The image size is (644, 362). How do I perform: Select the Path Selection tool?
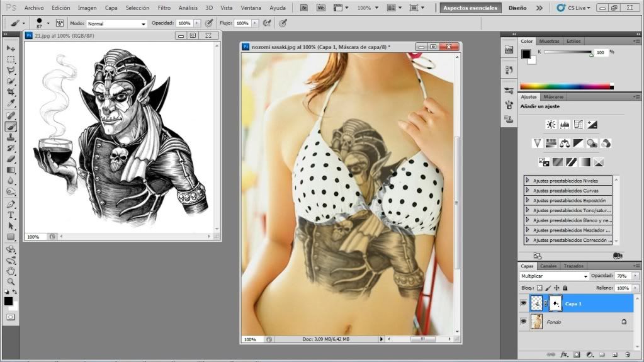tap(11, 226)
